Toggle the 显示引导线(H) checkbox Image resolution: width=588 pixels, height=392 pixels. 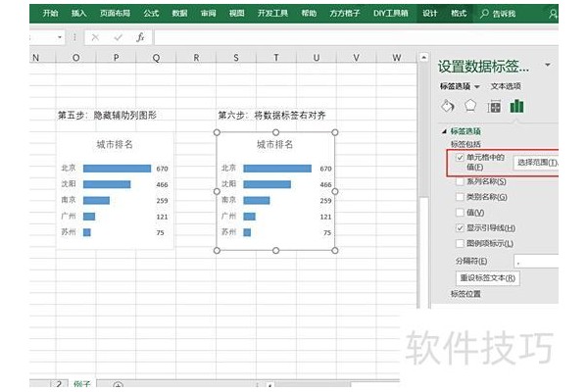click(x=460, y=227)
